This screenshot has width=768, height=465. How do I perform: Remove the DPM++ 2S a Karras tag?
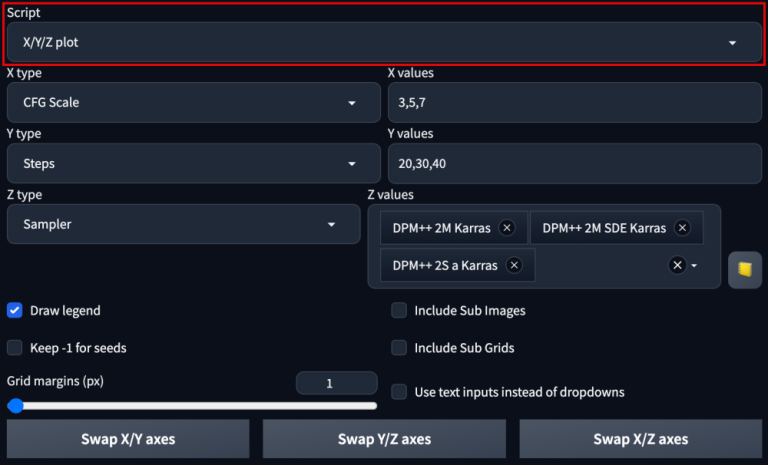tap(514, 265)
